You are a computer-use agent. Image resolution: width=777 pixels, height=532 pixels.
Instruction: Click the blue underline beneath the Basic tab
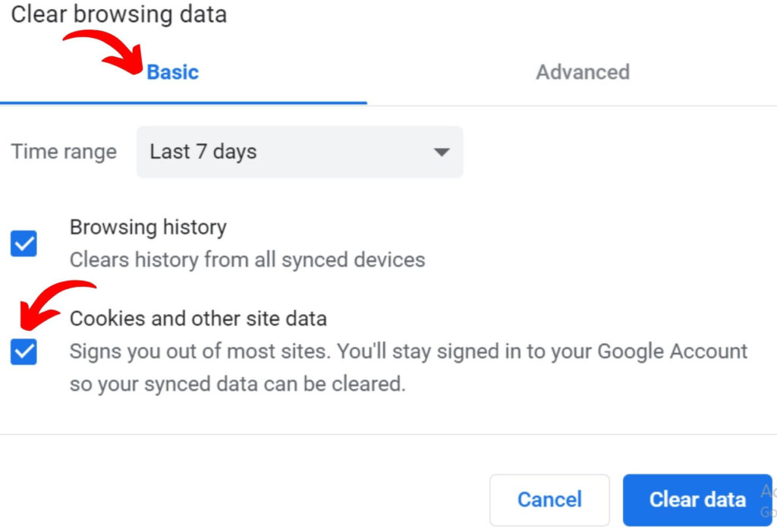183,102
